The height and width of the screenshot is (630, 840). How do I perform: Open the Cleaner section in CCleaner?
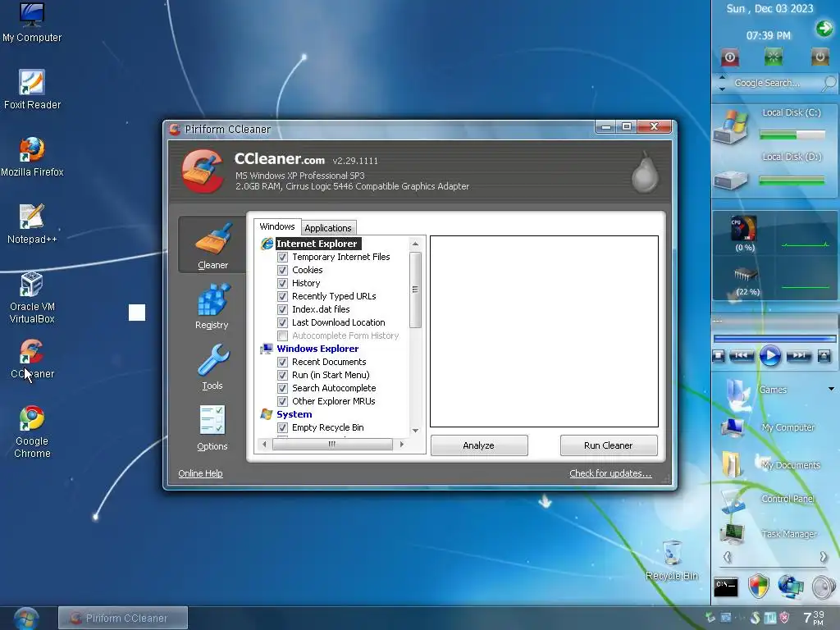[212, 245]
